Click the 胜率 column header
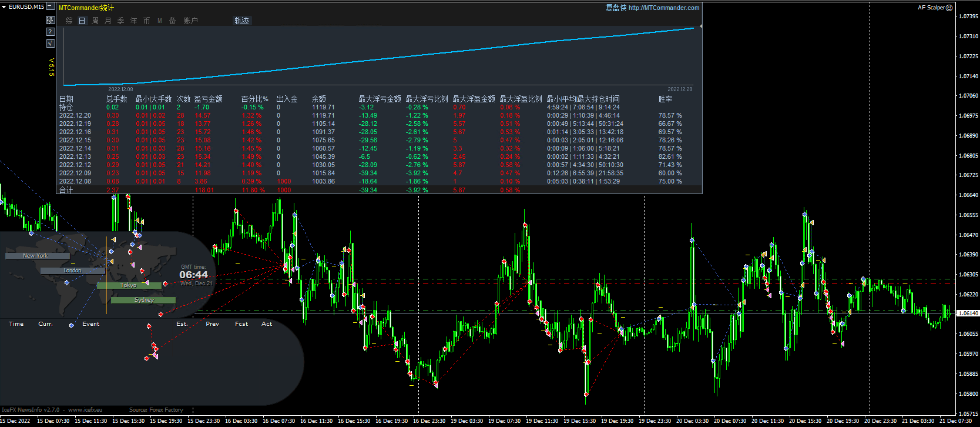Image resolution: width=980 pixels, height=427 pixels. point(666,99)
